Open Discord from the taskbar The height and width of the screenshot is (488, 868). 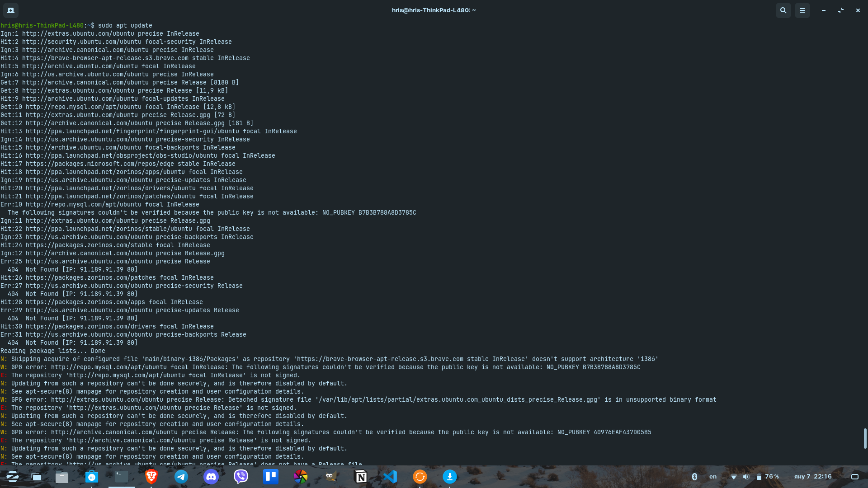click(x=211, y=477)
